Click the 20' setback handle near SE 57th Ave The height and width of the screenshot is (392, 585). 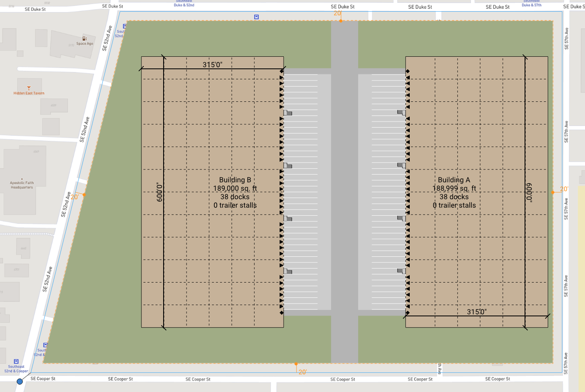[553, 192]
